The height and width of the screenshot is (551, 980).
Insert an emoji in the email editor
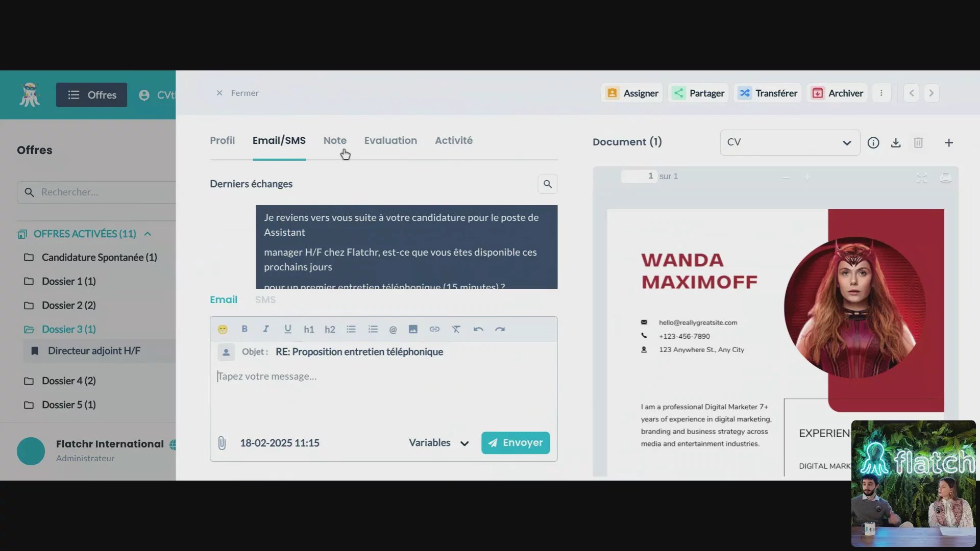(223, 330)
